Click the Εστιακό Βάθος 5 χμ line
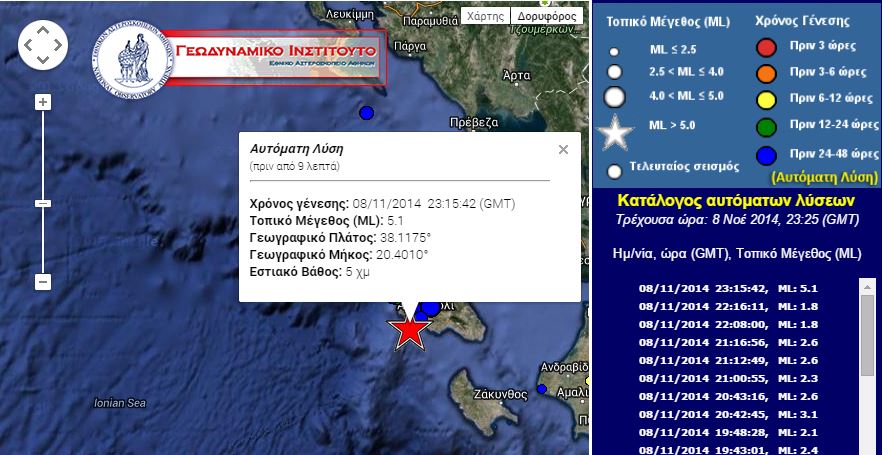Image resolution: width=885 pixels, height=455 pixels. click(x=309, y=272)
